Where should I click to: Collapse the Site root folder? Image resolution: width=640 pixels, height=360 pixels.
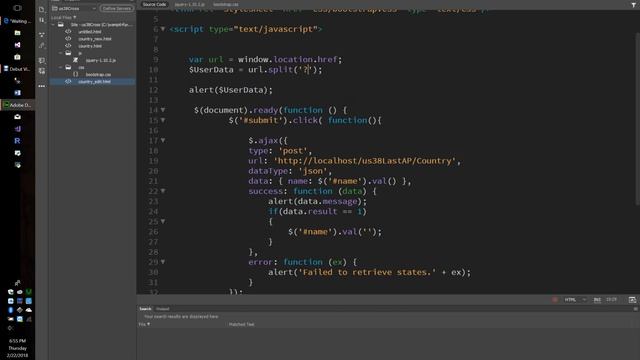coord(53,25)
